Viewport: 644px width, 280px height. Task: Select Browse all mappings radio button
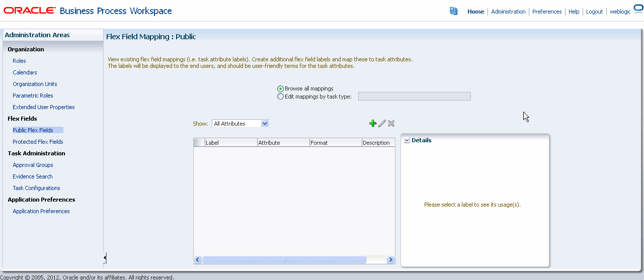click(280, 88)
